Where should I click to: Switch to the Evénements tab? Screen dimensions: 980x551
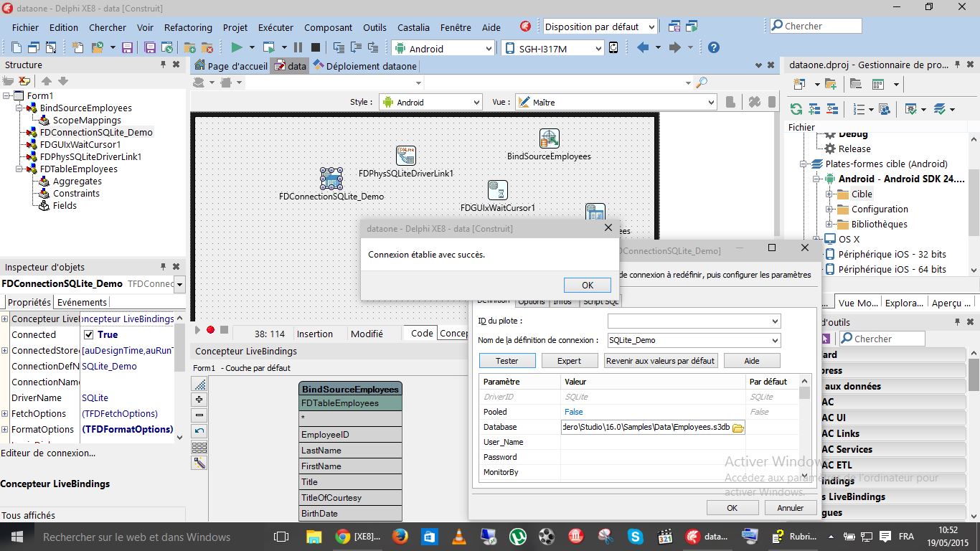[82, 303]
